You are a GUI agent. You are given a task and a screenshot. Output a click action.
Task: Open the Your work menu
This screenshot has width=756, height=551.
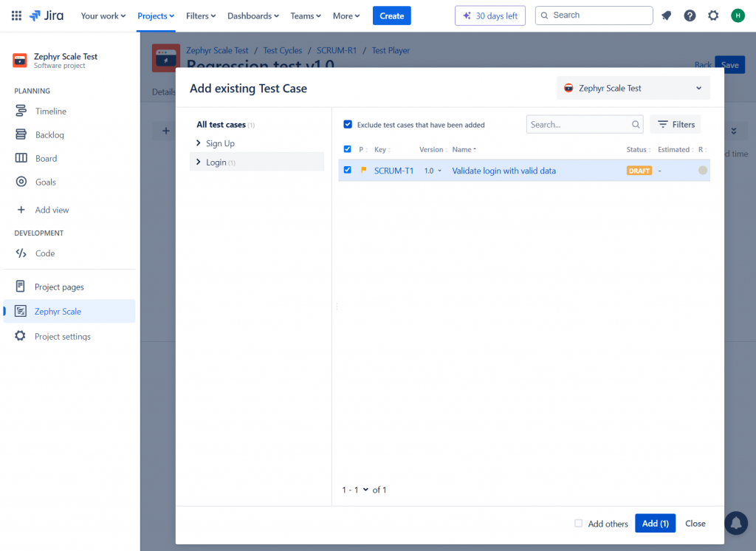[103, 16]
